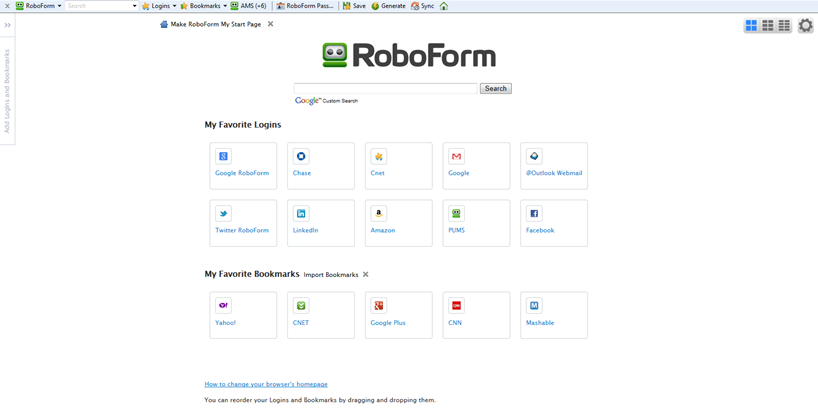The height and width of the screenshot is (409, 818).
Task: Click the Google Gmail login icon
Action: [x=456, y=157]
